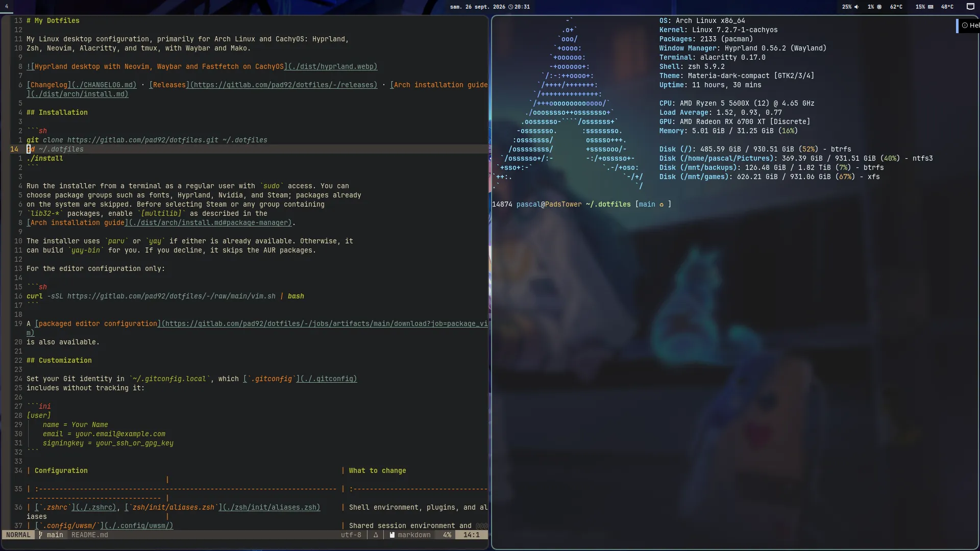Click the '## Customization' heading line
This screenshot has width=980, height=551.
pyautogui.click(x=59, y=360)
